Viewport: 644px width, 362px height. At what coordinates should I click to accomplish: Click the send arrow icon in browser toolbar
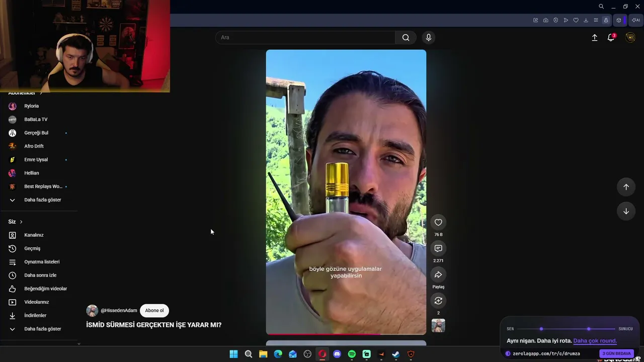[566, 20]
